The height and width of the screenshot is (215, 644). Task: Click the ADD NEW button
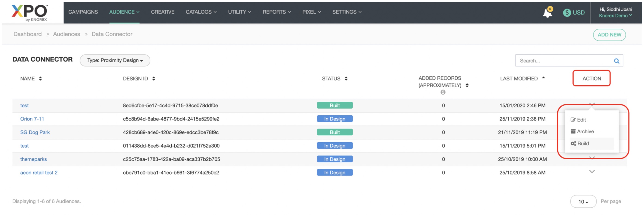(609, 35)
